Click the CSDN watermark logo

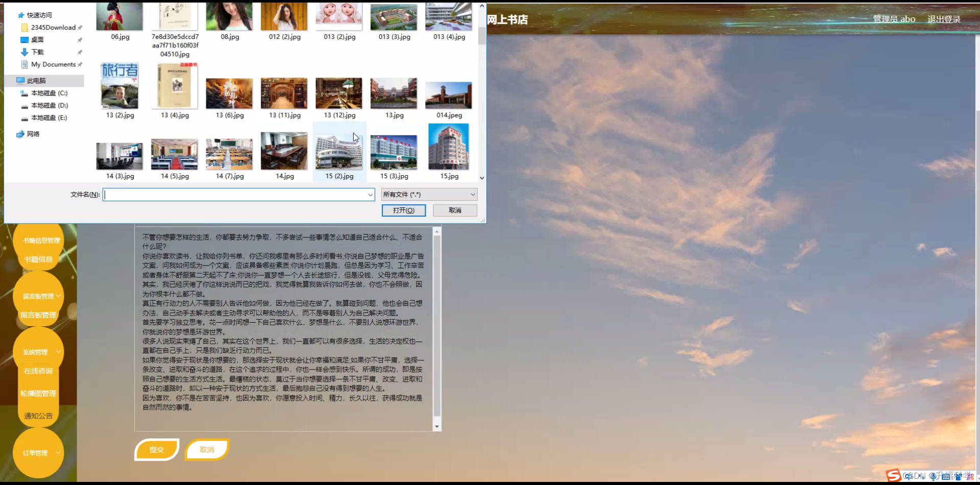coord(893,476)
